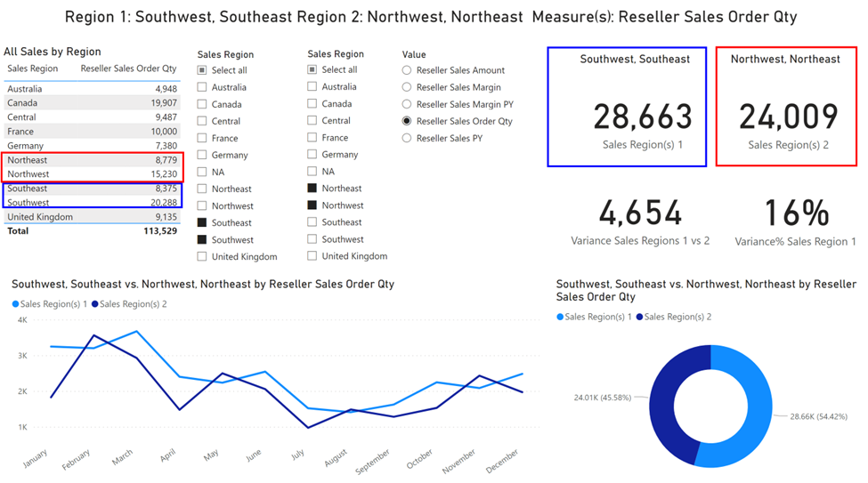Click the 28.66K (54.42%) donut label
Image resolution: width=868 pixels, height=483 pixels.
tap(819, 416)
